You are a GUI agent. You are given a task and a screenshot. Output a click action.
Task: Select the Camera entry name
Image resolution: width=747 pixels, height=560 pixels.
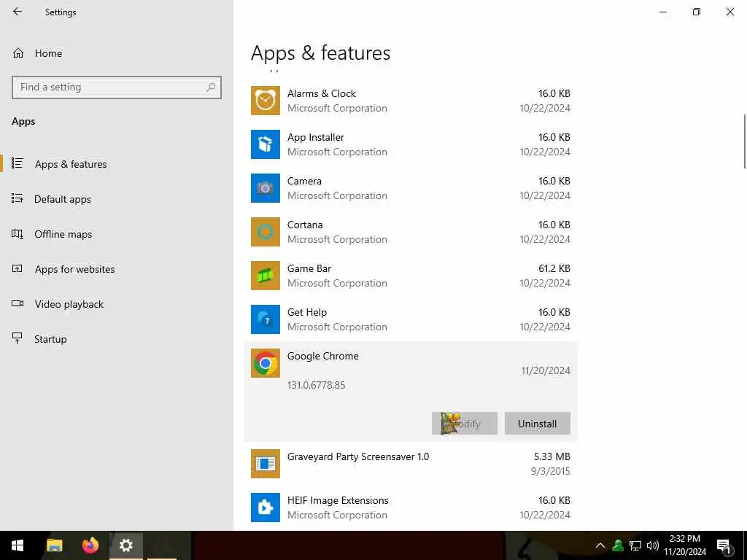coord(304,181)
